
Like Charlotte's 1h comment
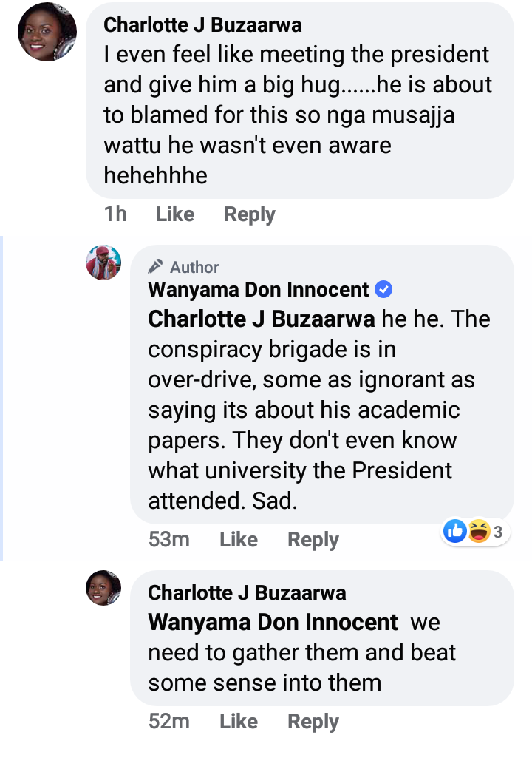[175, 214]
